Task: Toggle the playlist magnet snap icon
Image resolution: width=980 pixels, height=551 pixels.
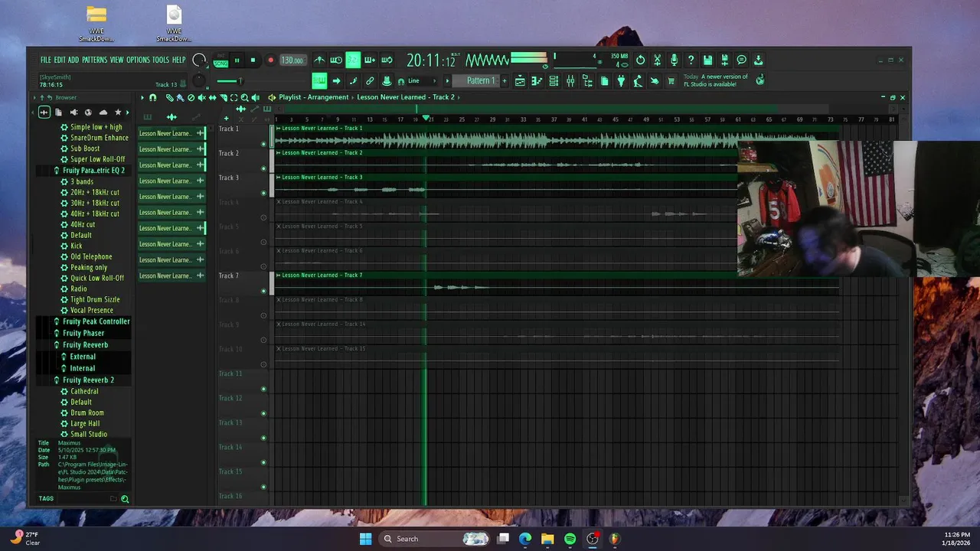Action: pyautogui.click(x=152, y=97)
